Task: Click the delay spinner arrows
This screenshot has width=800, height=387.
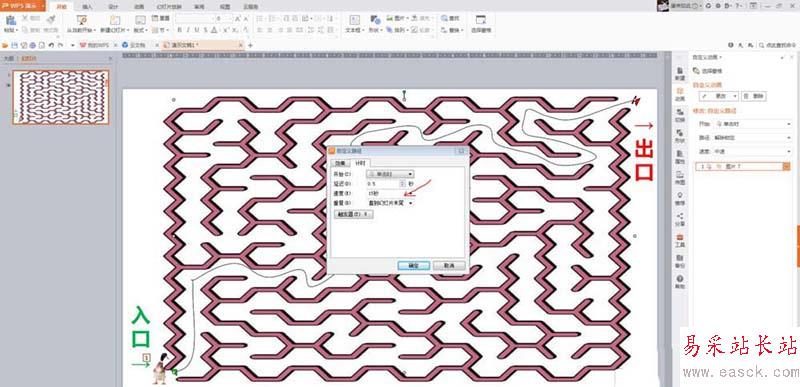Action: click(403, 184)
